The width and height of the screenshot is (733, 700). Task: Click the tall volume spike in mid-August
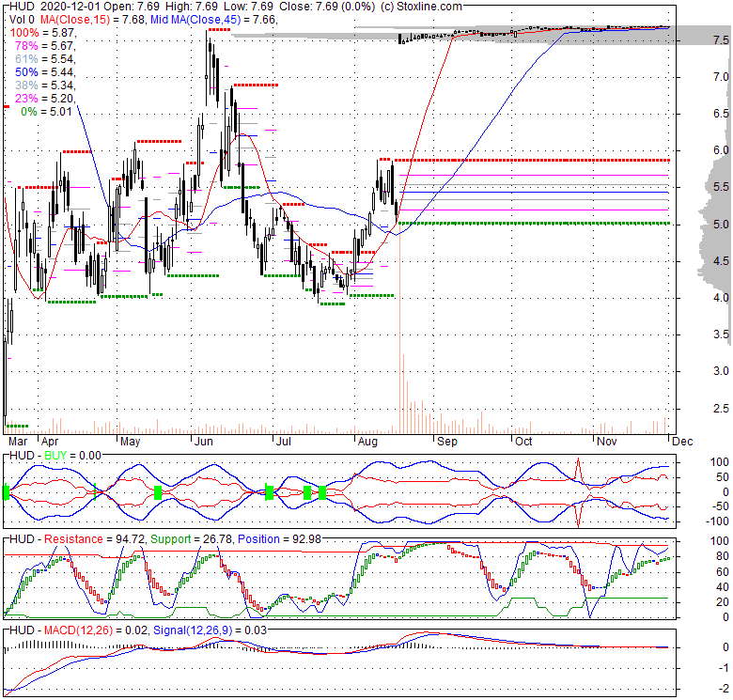pyautogui.click(x=399, y=327)
